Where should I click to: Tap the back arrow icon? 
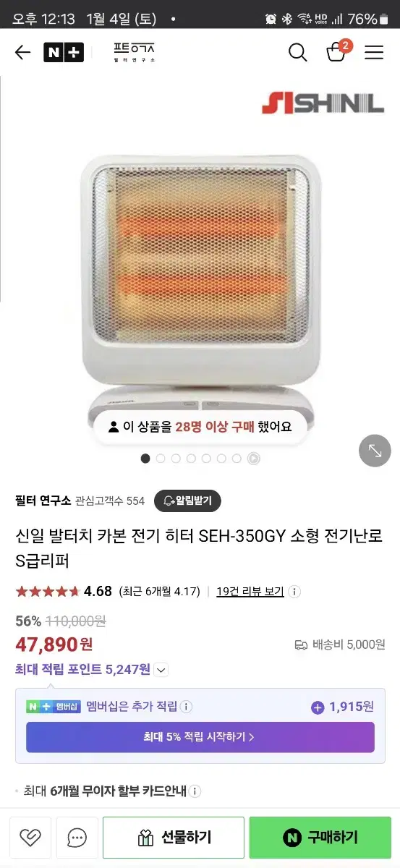[22, 52]
